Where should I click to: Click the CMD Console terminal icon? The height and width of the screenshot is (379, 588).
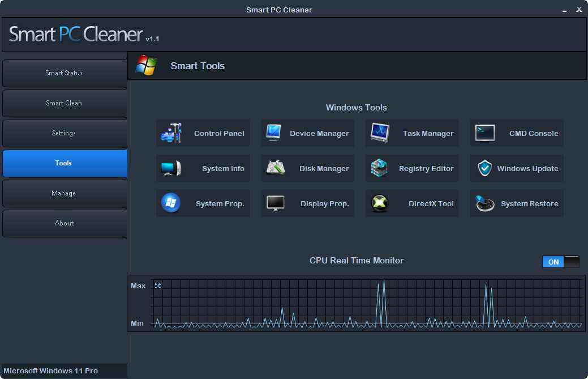(x=485, y=133)
